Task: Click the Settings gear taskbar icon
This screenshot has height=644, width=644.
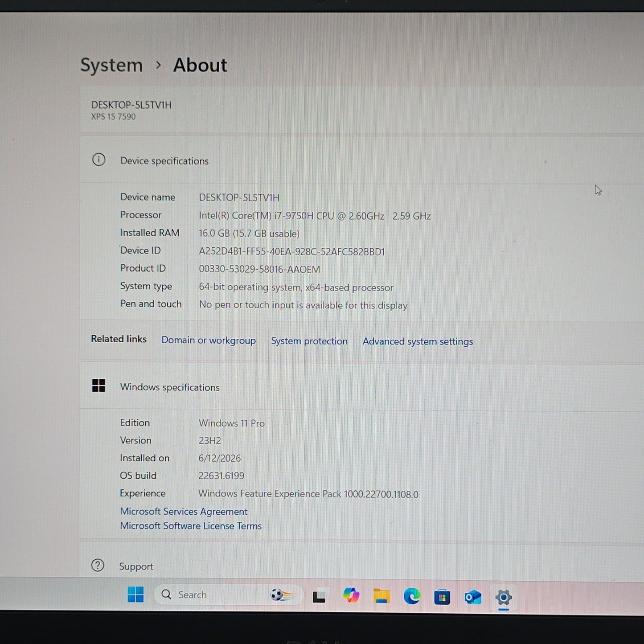Action: (503, 598)
